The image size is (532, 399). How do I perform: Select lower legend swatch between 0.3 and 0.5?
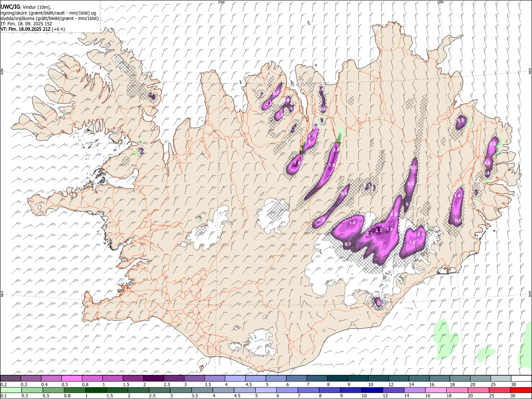tap(32, 390)
